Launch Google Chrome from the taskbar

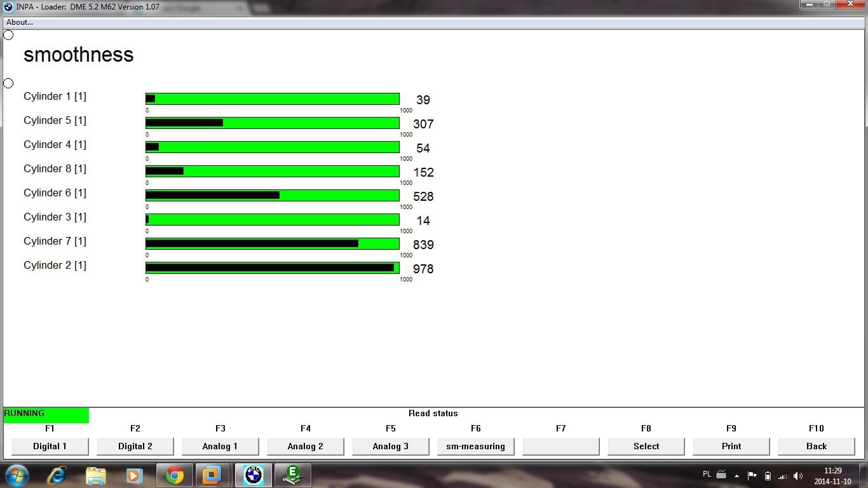coord(174,475)
